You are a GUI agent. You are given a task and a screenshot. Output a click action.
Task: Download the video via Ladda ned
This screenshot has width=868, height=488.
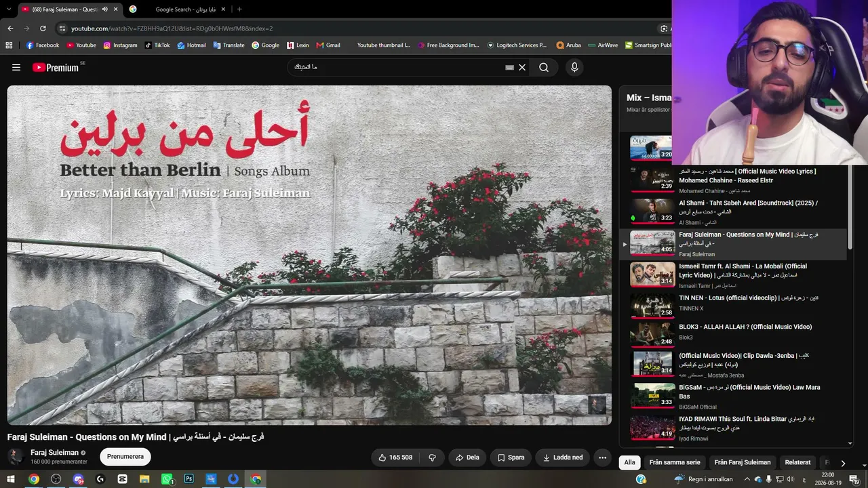[563, 457]
